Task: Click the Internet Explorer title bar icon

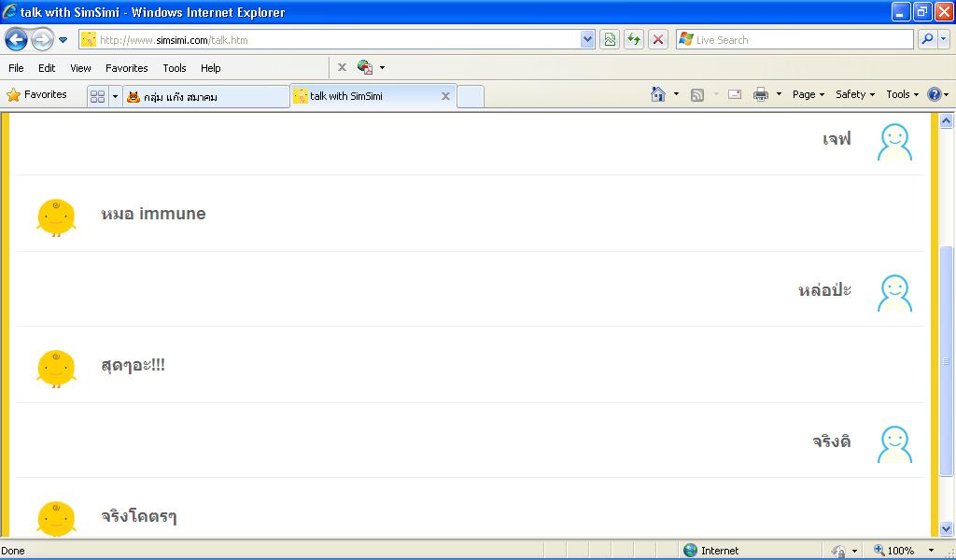Action: coord(9,11)
